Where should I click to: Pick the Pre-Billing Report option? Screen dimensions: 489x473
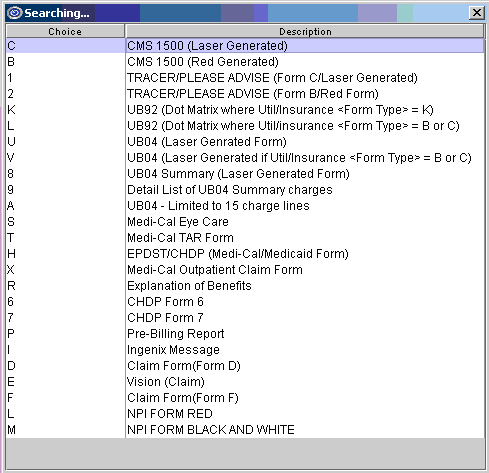[x=245, y=334]
